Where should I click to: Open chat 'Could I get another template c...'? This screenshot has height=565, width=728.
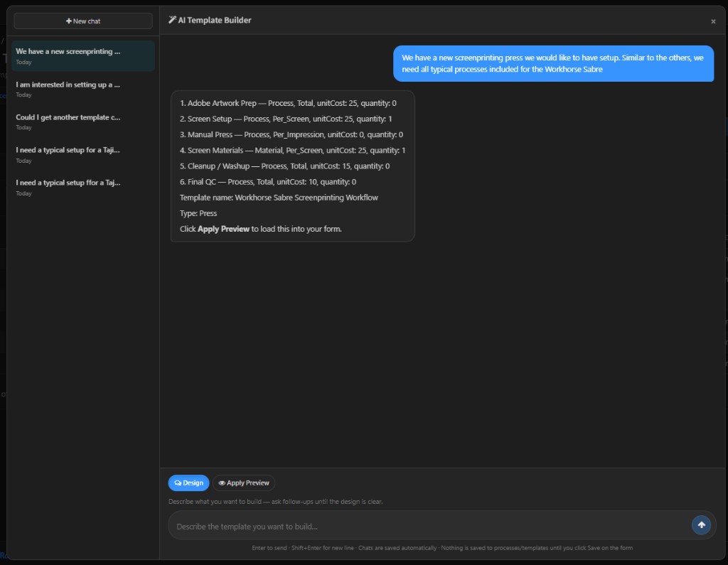coord(83,122)
